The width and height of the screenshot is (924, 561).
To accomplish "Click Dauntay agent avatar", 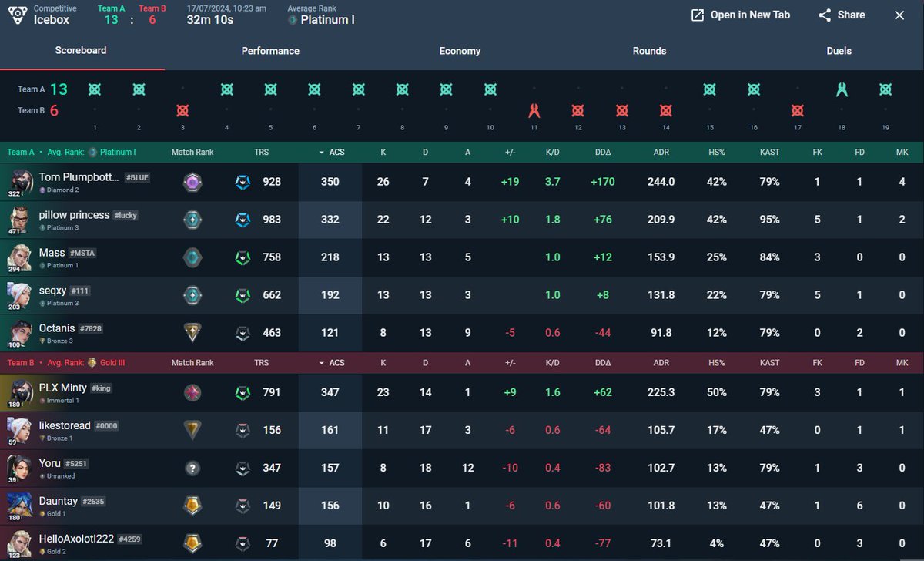I will [21, 506].
